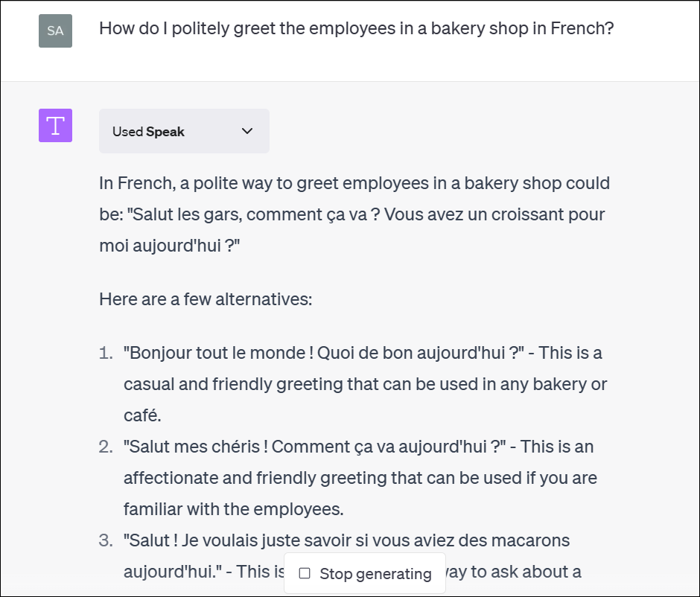The image size is (700, 597).
Task: Open the Used Speak dropdown box
Action: (185, 131)
